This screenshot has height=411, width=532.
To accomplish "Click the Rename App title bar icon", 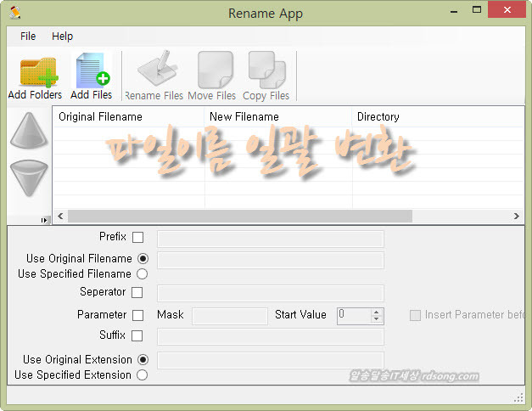I will 14,13.
